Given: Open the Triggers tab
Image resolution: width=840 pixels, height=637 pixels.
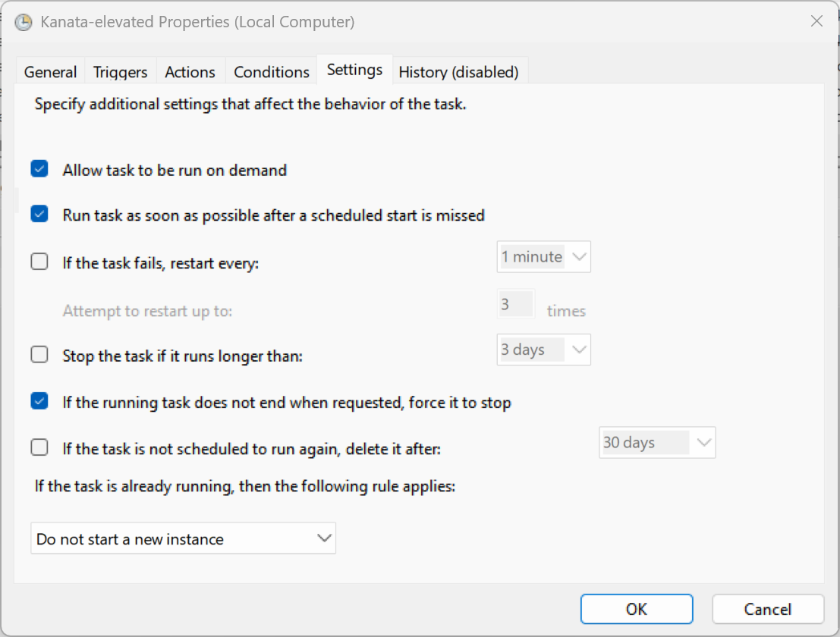Looking at the screenshot, I should click(x=120, y=72).
